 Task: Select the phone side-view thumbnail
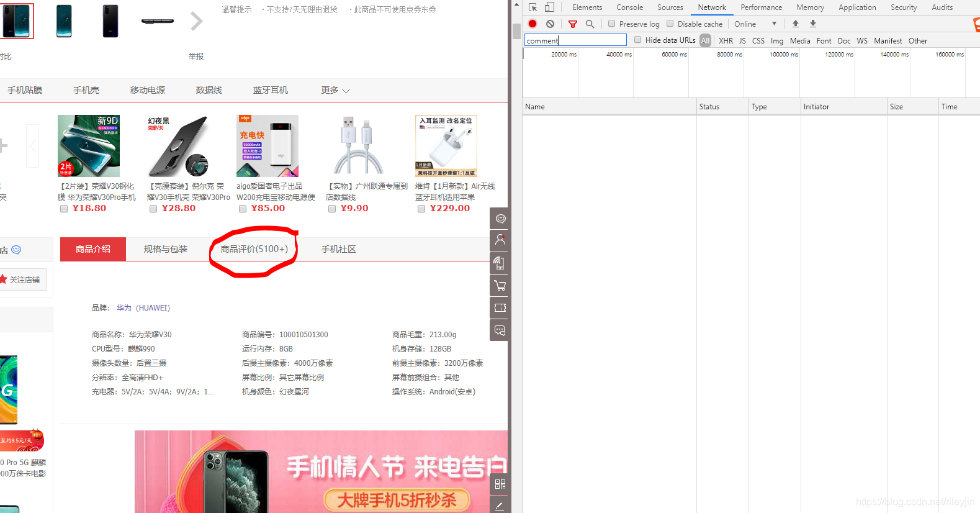pyautogui.click(x=157, y=21)
